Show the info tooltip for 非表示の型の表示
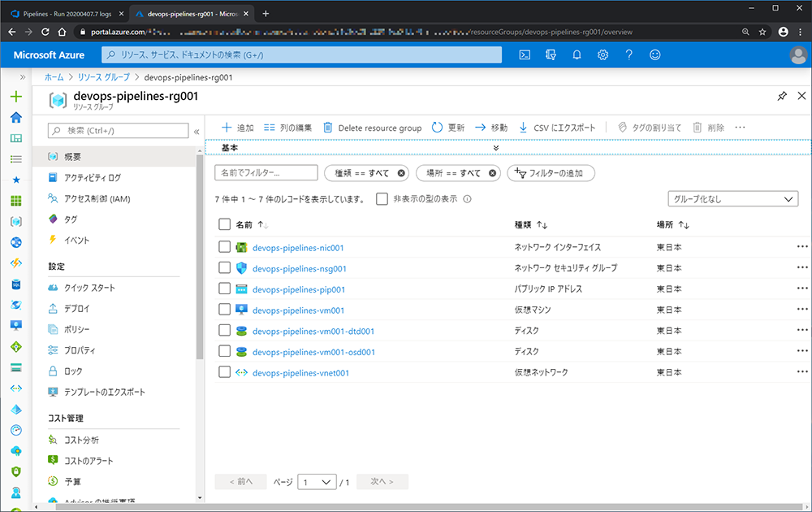 [x=467, y=199]
